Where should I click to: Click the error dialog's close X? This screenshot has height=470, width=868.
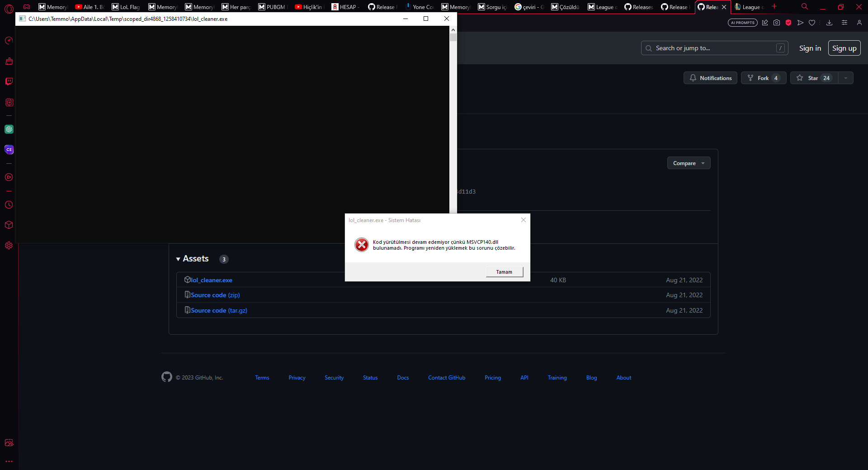tap(524, 220)
